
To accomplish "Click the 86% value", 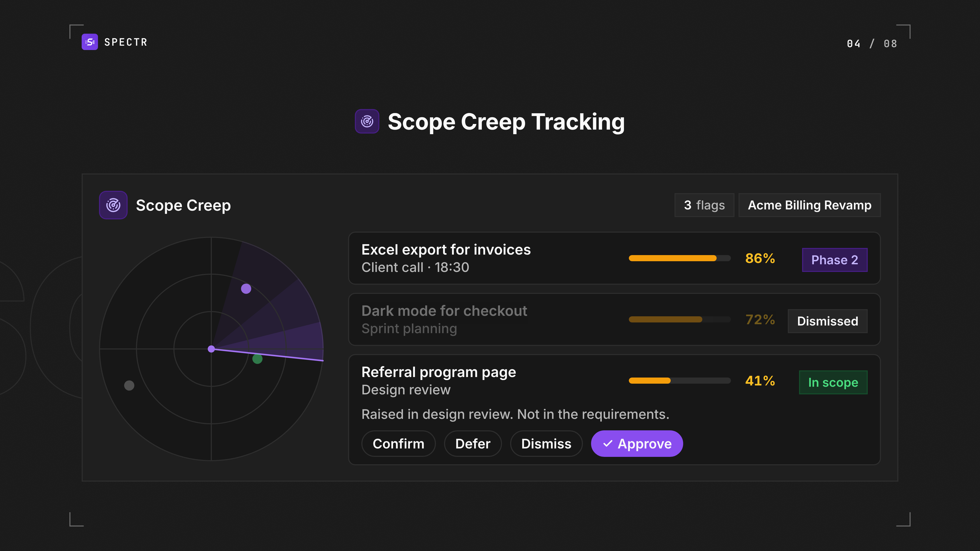I will 760,258.
